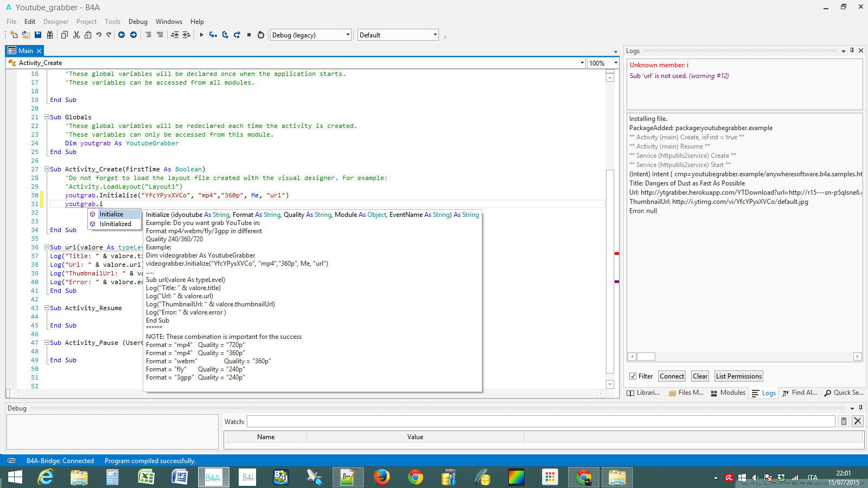This screenshot has width=868, height=488.
Task: Click the Restart circular arrow icon
Action: point(261,35)
